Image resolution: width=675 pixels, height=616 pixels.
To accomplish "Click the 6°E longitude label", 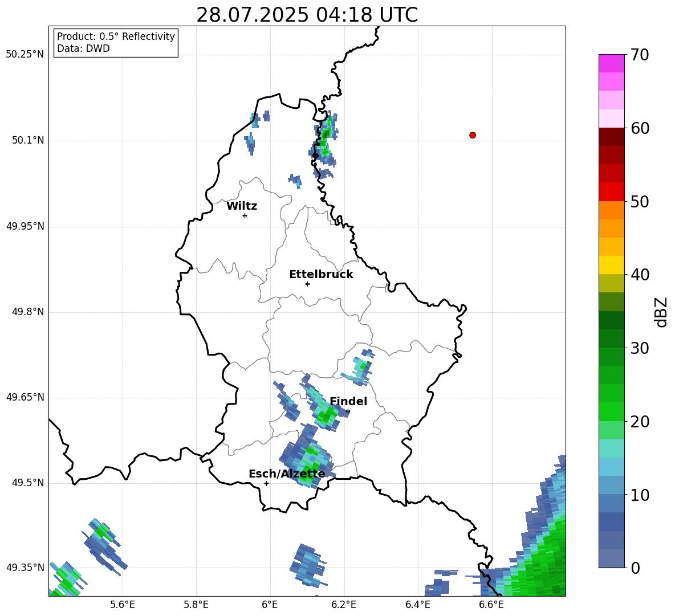I will click(x=270, y=605).
